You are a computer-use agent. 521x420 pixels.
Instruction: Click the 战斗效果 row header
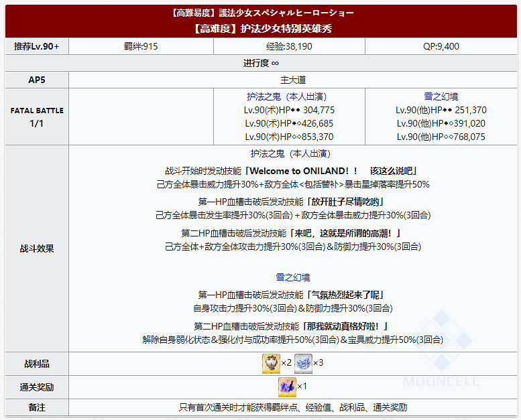coord(37,249)
